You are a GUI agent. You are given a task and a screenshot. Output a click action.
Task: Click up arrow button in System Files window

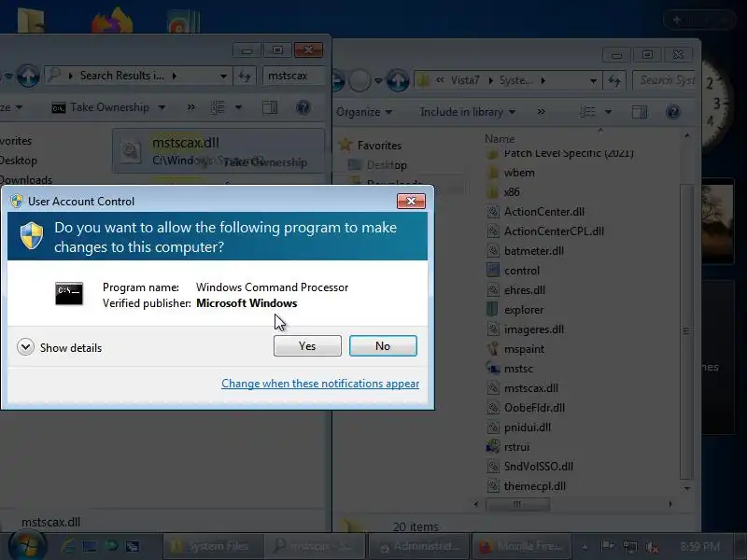[398, 80]
